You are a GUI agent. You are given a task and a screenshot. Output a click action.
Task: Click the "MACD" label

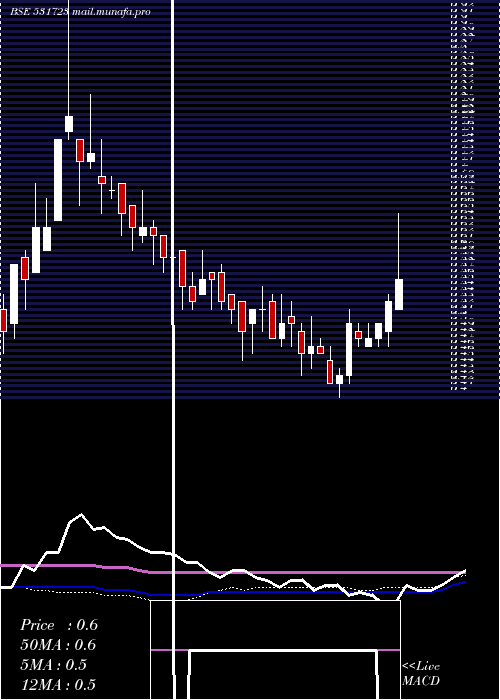tap(421, 681)
